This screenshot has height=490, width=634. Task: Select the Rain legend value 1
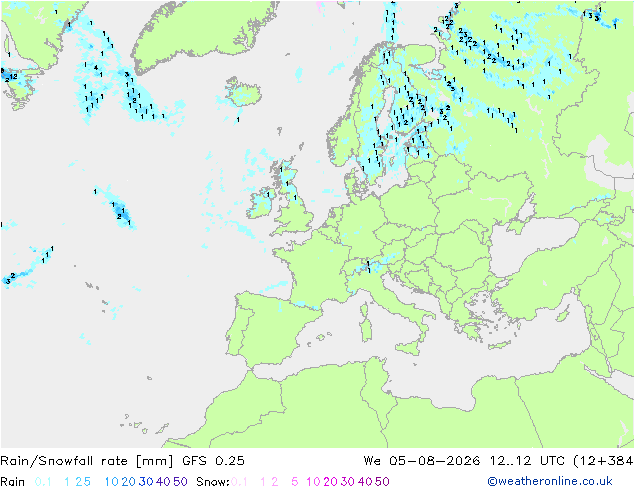67,482
